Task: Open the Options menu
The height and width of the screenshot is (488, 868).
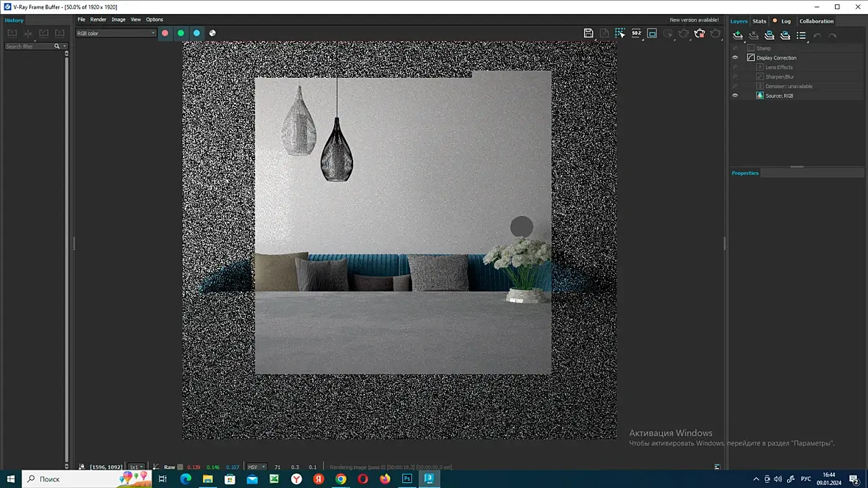Action: [x=154, y=19]
